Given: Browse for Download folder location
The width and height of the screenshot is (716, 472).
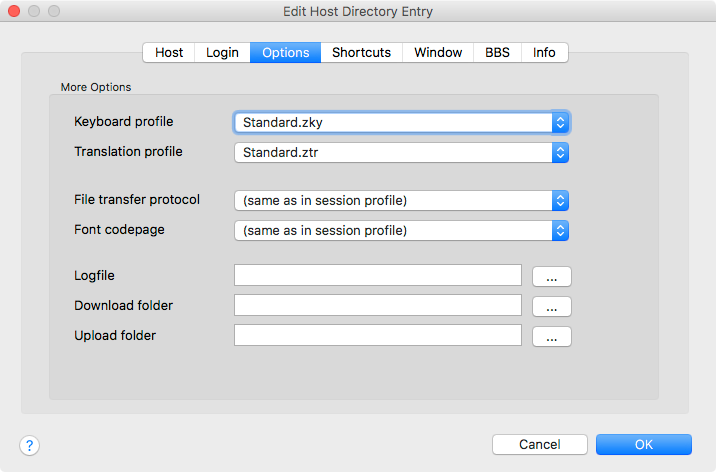Looking at the screenshot, I should click(551, 307).
